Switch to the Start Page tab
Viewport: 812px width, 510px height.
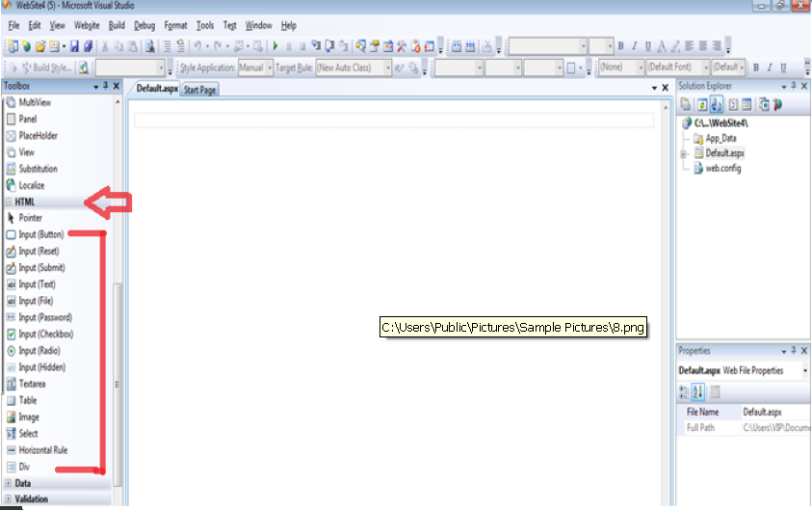(200, 90)
